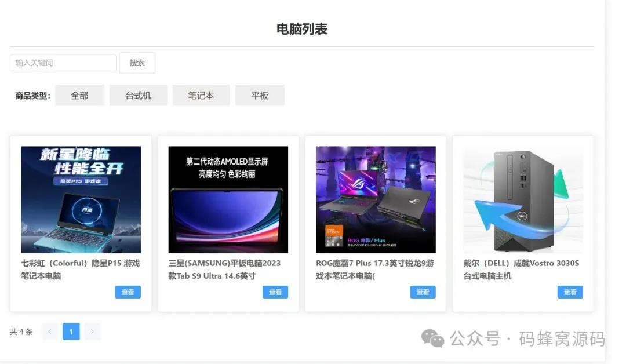Select page 1 in pagination

pos(71,332)
